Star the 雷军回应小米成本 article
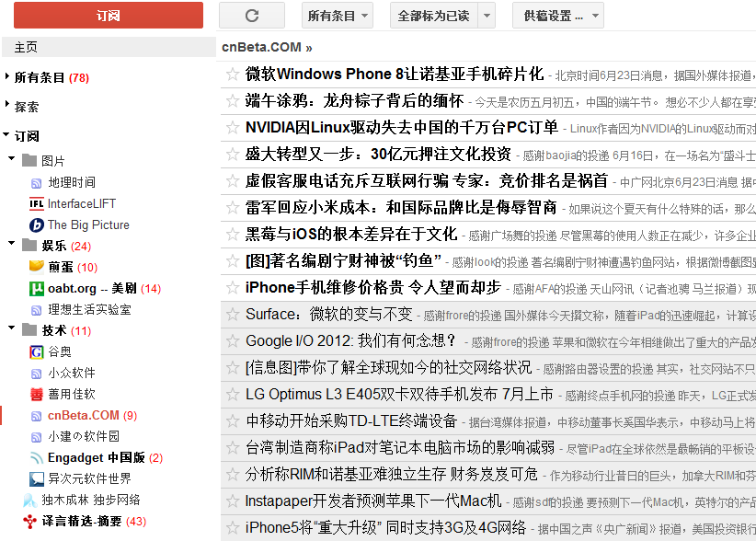756x541 pixels. 233,208
